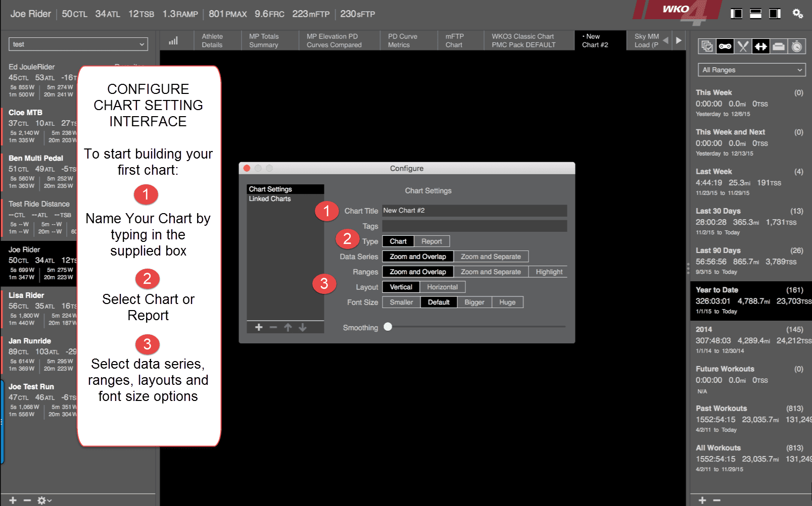Select the Last 30 Days range
This screenshot has height=506, width=812.
pyautogui.click(x=750, y=221)
